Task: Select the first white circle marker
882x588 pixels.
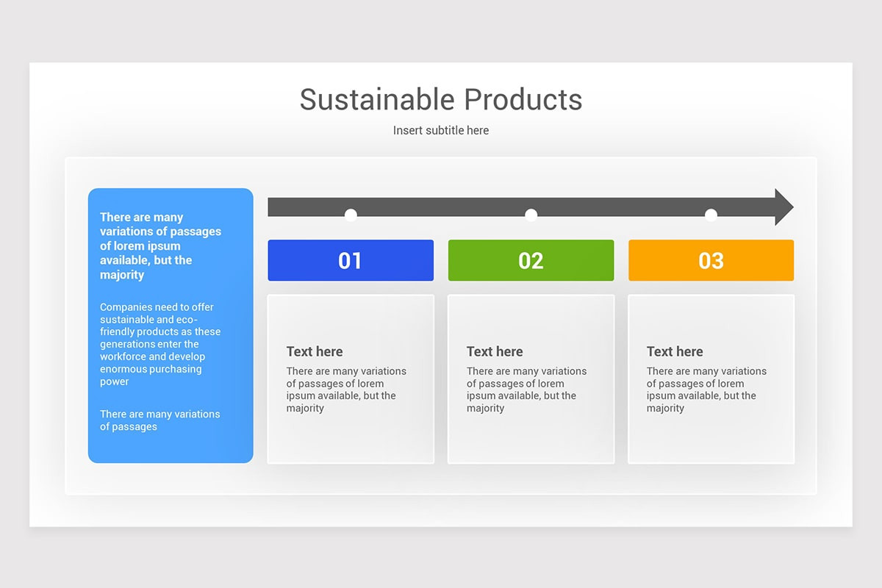Action: coord(351,215)
